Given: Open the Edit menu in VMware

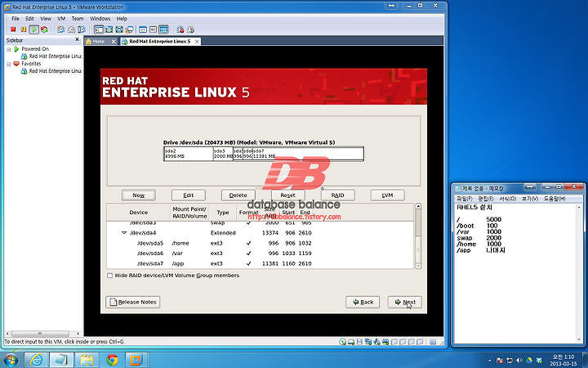Looking at the screenshot, I should (29, 18).
